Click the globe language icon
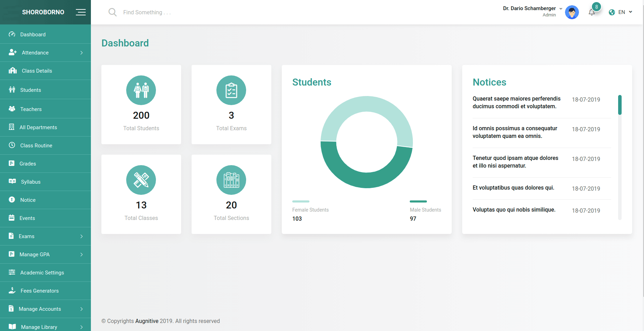The height and width of the screenshot is (331, 644). point(612,12)
